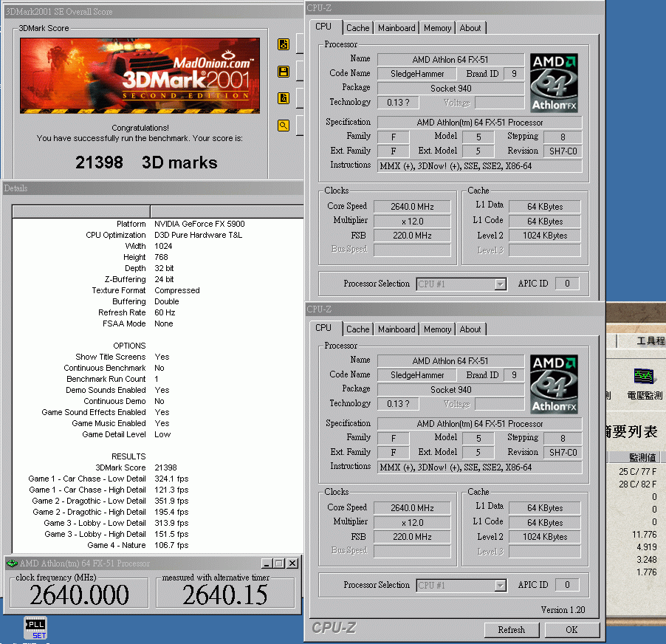Click the Refresh button in CPU-Z

(x=512, y=630)
